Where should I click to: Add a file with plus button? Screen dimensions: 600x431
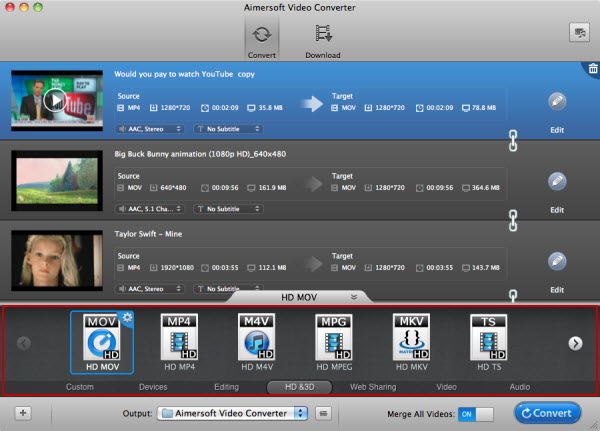click(23, 413)
